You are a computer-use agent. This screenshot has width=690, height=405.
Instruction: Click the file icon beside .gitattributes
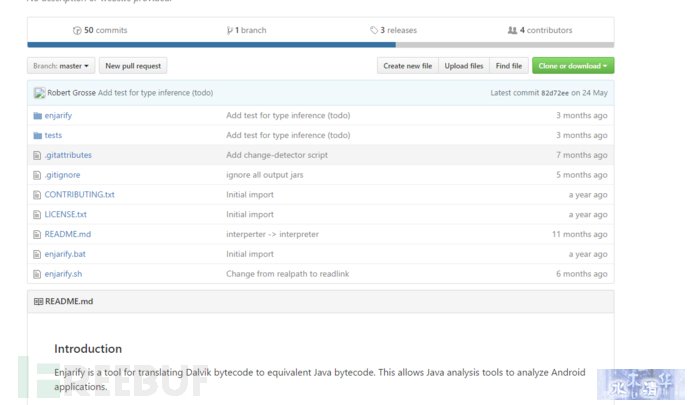(37, 155)
